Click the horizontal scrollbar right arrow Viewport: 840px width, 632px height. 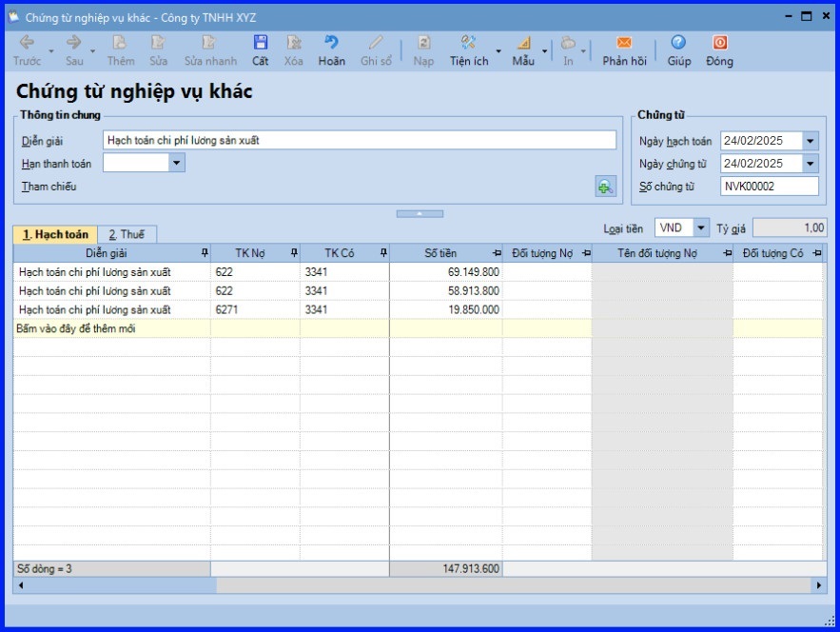(820, 586)
